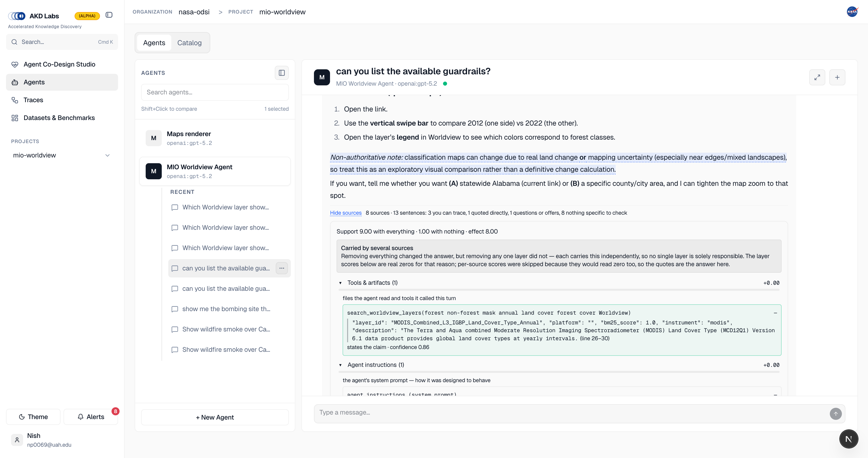Click the user profile icon next to Nish

point(17,440)
